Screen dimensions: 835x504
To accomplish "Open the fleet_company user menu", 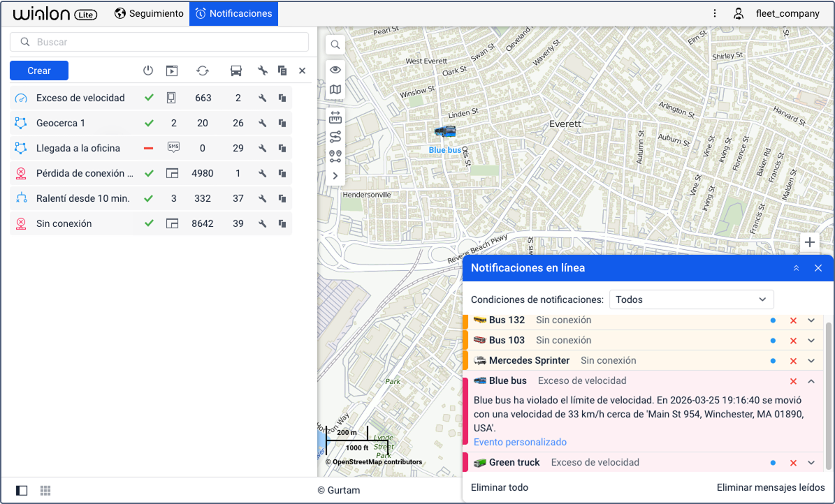I will click(776, 13).
